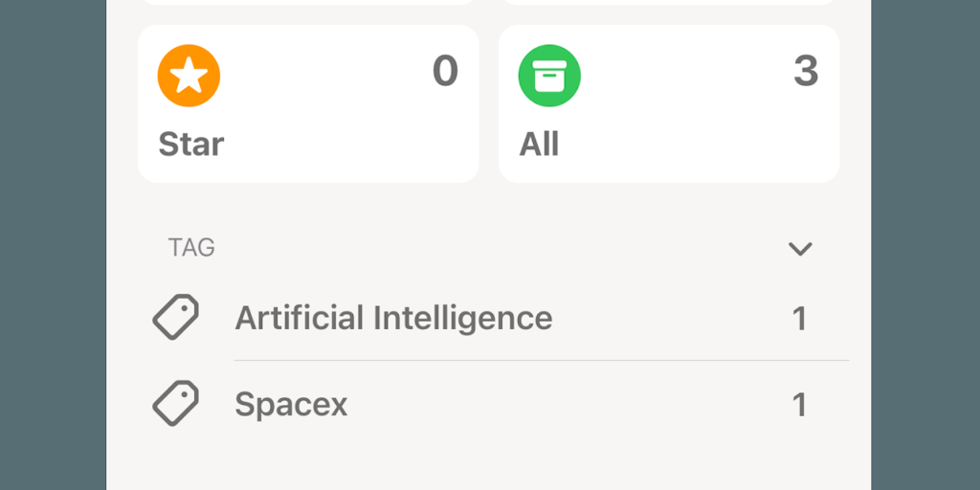Image resolution: width=980 pixels, height=490 pixels.
Task: Click the empty area below the Spacex tag
Action: coord(488,459)
